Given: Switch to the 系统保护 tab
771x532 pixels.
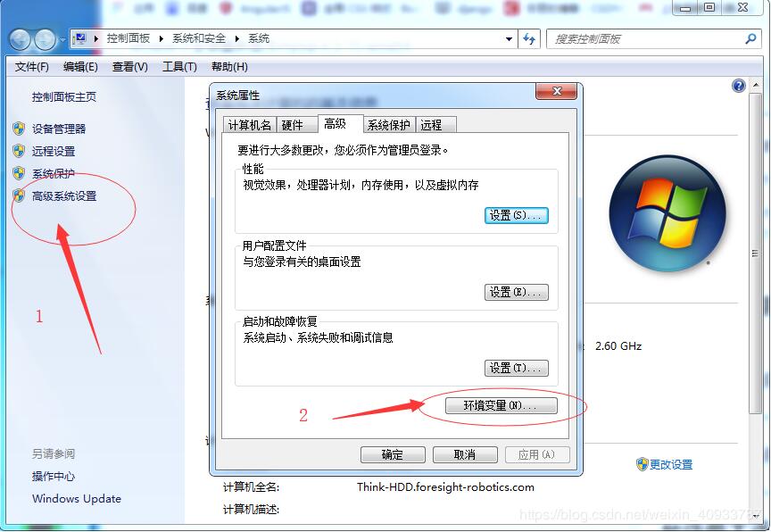Looking at the screenshot, I should (389, 125).
